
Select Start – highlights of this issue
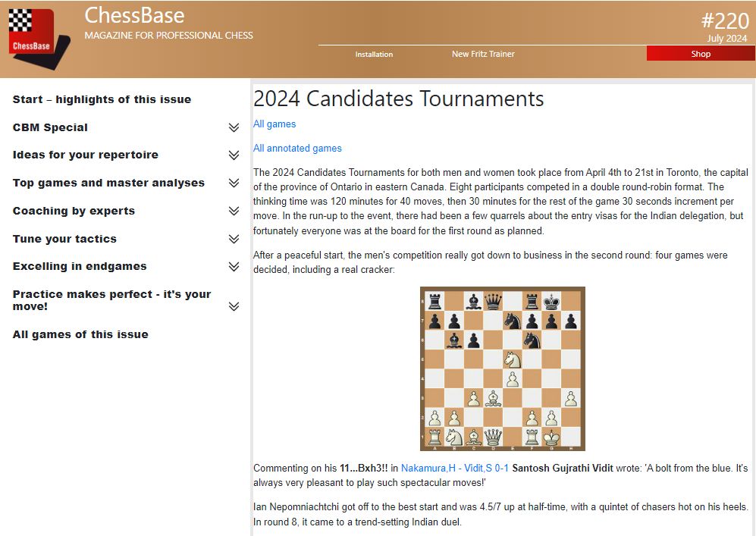(102, 99)
